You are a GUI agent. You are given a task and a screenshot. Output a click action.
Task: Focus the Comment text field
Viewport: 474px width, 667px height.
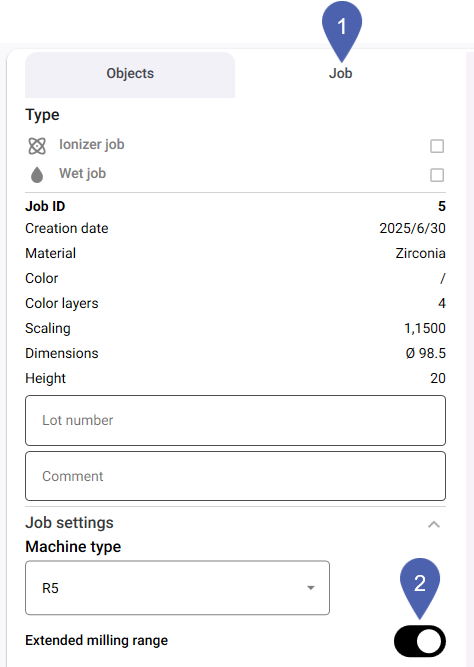[235, 476]
